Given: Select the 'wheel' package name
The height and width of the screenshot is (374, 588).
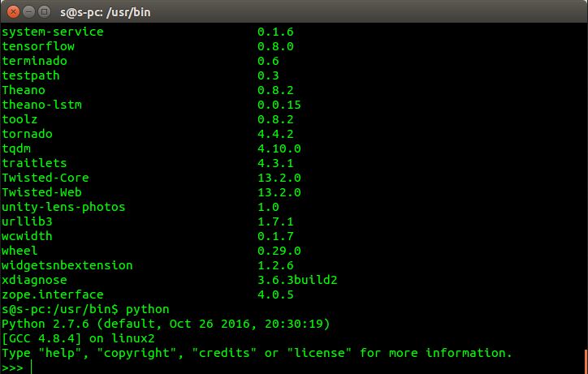Looking at the screenshot, I should tap(19, 251).
